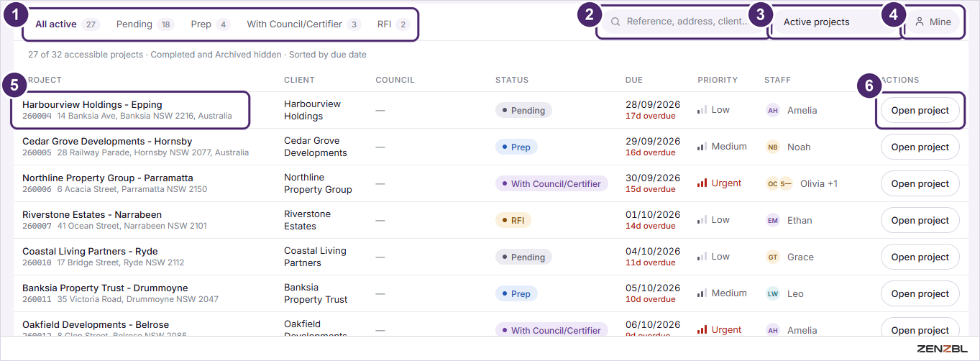Click the Low priority bars icon in Harbourview row
Image resolution: width=980 pixels, height=361 pixels.
tap(702, 110)
